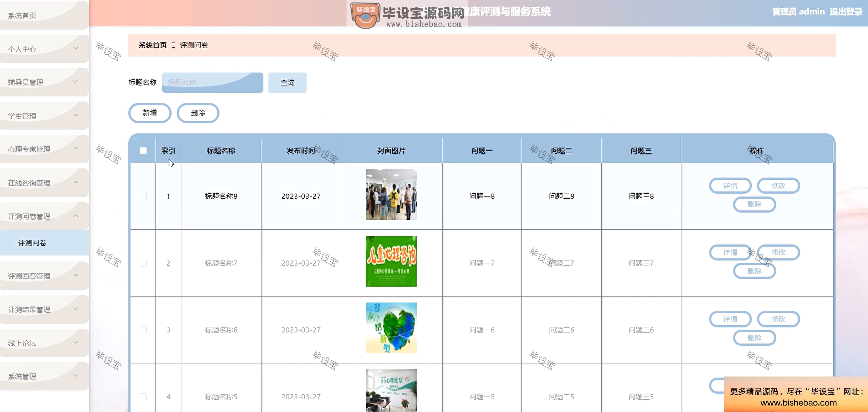The width and height of the screenshot is (868, 412).
Task: Click 修改 for row 标题名称8
Action: (779, 185)
